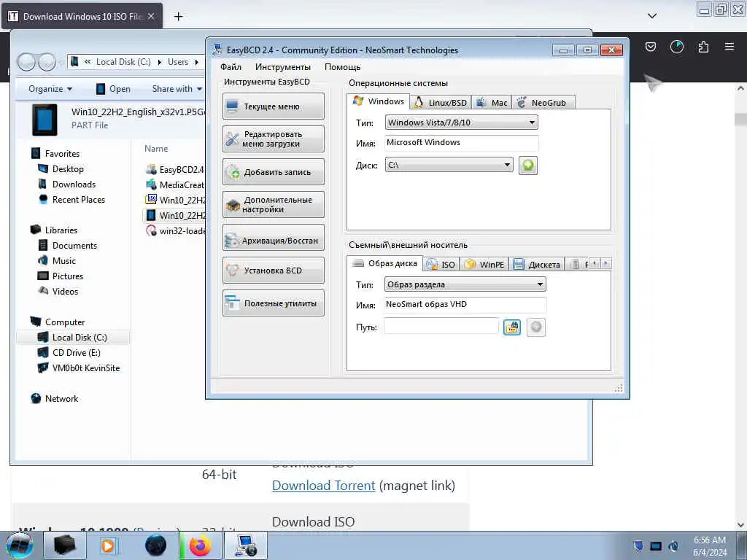This screenshot has height=560, width=747.
Task: Click Установка BCD button
Action: click(x=273, y=271)
